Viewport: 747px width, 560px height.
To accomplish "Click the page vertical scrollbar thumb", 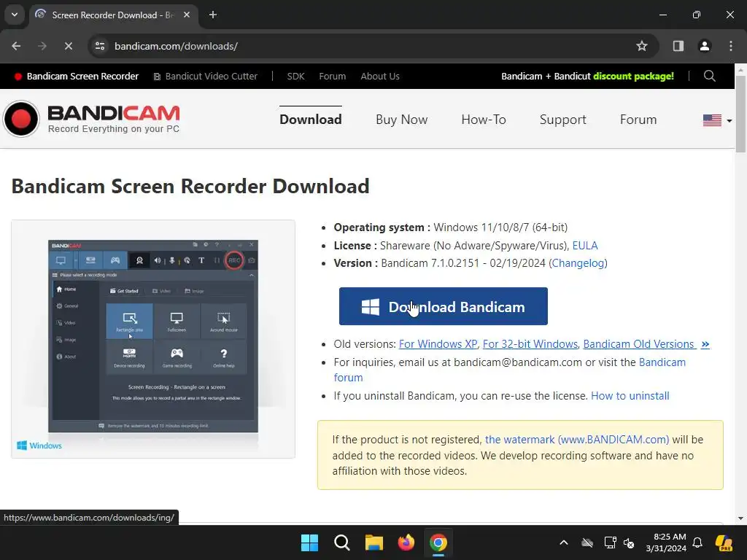I will (740, 114).
